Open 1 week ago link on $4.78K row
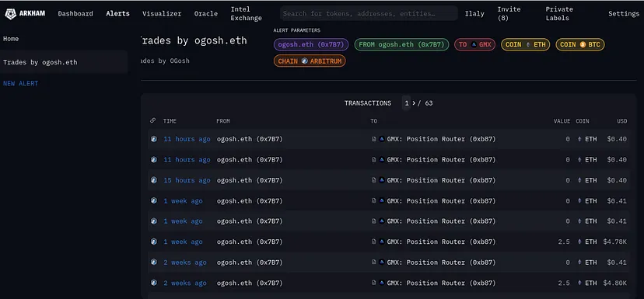 tap(183, 242)
